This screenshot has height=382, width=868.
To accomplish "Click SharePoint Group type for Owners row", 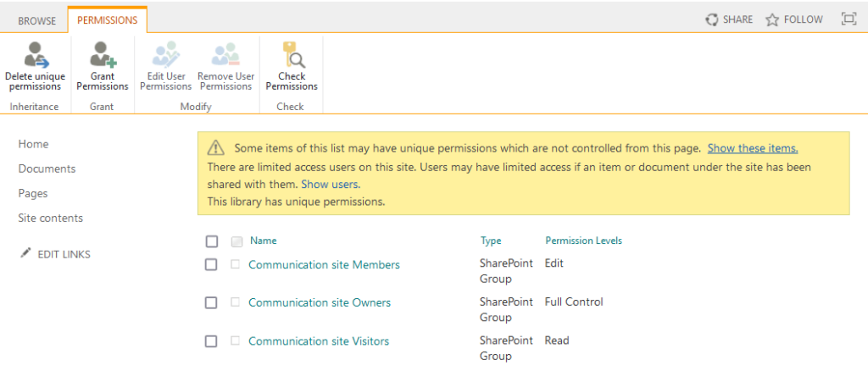I will click(x=506, y=309).
